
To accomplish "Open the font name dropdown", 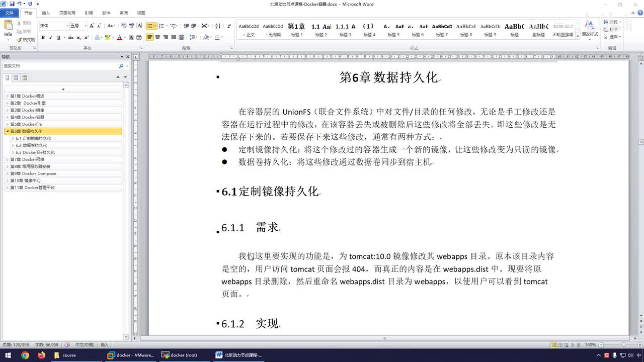I will (x=66, y=26).
